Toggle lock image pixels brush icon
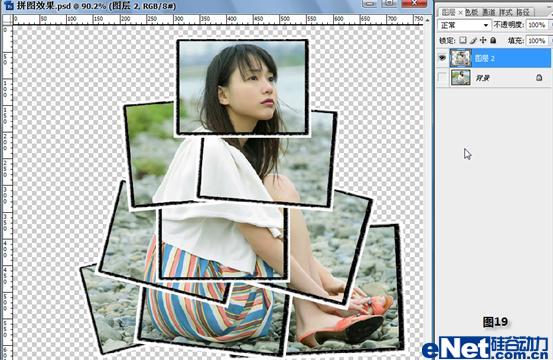The image size is (553, 360). click(473, 41)
